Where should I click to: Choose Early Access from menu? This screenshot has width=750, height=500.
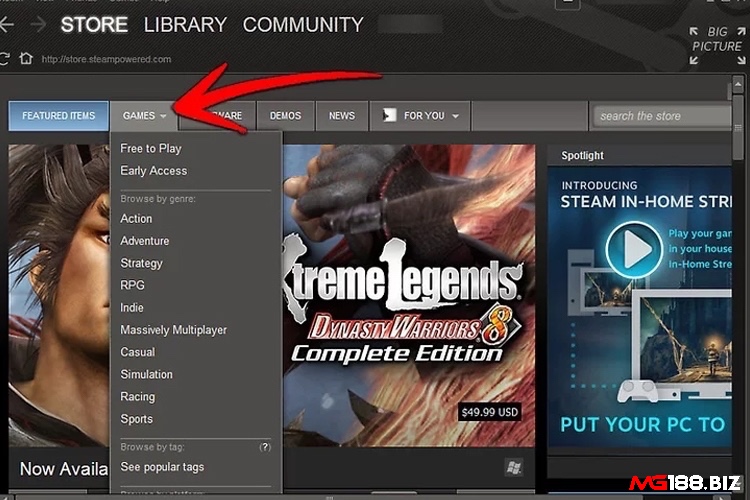(x=154, y=171)
